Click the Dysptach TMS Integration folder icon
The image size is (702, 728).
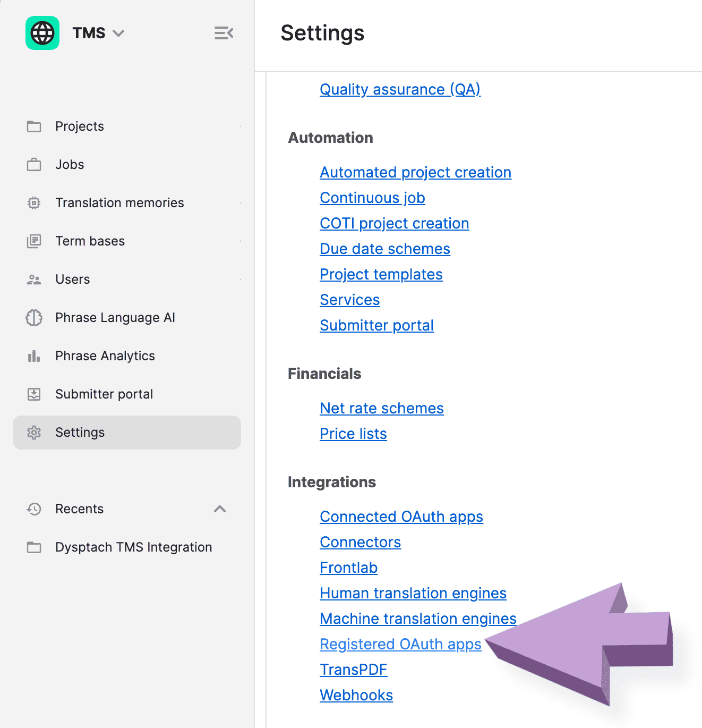[34, 547]
